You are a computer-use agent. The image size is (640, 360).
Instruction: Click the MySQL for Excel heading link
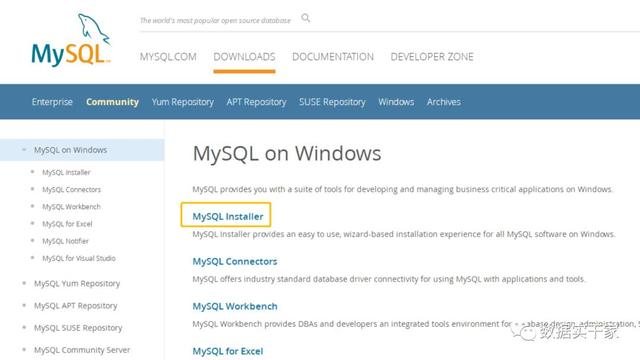coord(228,351)
